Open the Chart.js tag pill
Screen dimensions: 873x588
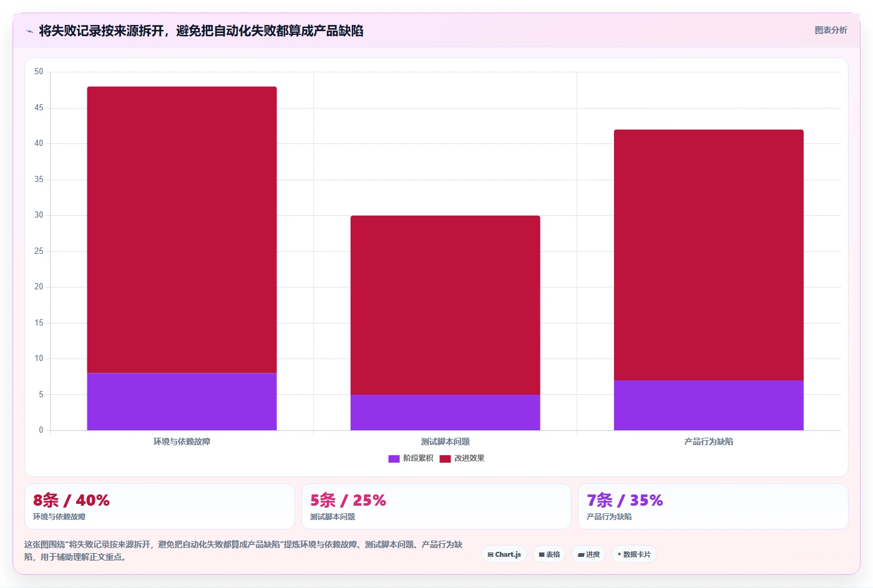click(504, 554)
